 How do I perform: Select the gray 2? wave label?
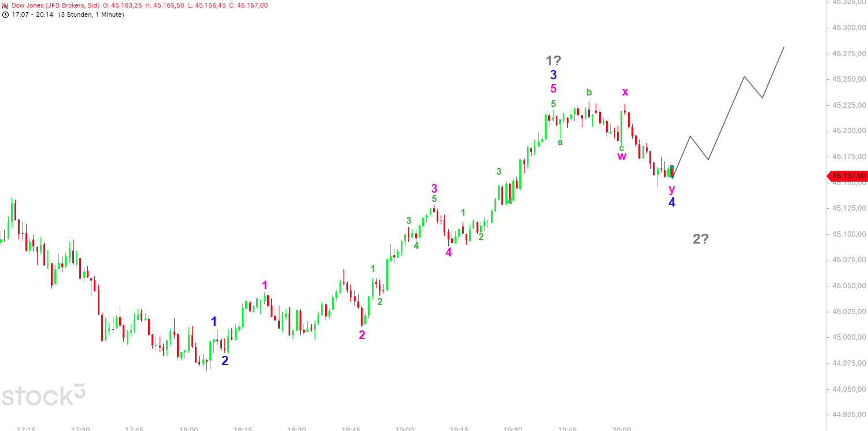[700, 239]
